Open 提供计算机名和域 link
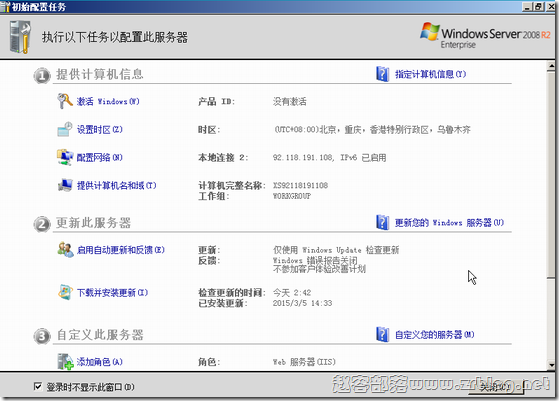 coord(116,185)
